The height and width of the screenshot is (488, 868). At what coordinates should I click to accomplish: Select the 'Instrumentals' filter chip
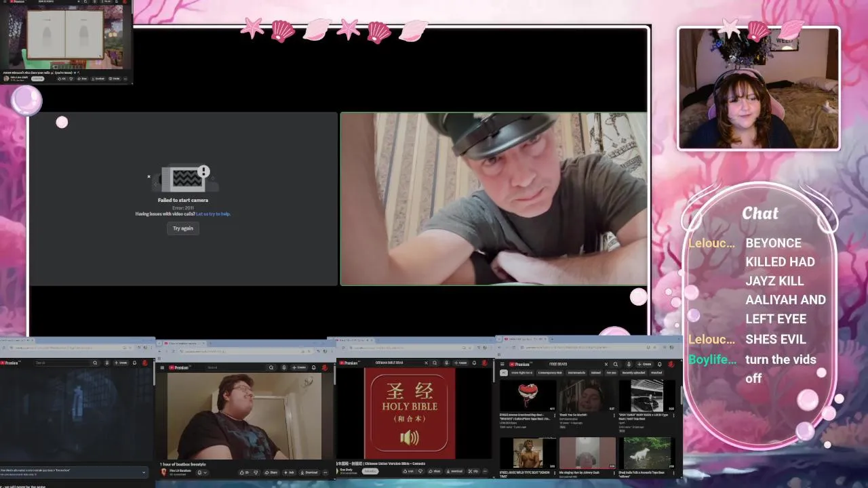click(x=576, y=373)
